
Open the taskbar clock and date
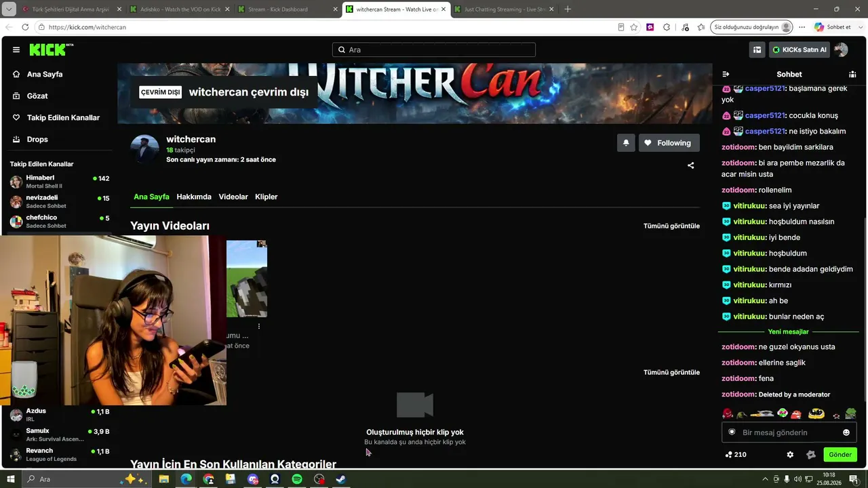click(829, 479)
